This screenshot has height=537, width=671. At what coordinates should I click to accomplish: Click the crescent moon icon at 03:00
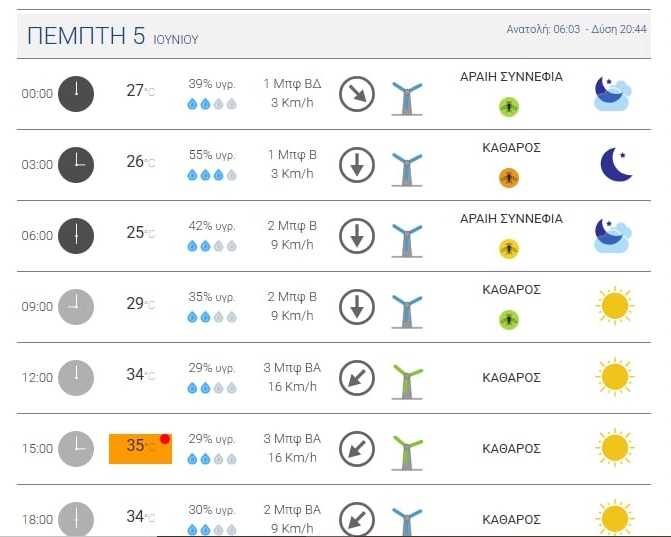pyautogui.click(x=615, y=164)
